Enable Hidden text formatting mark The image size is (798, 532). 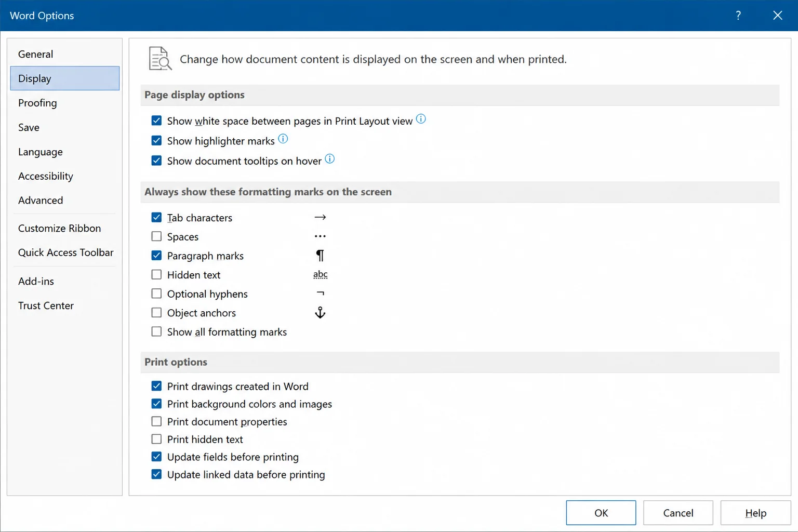156,274
